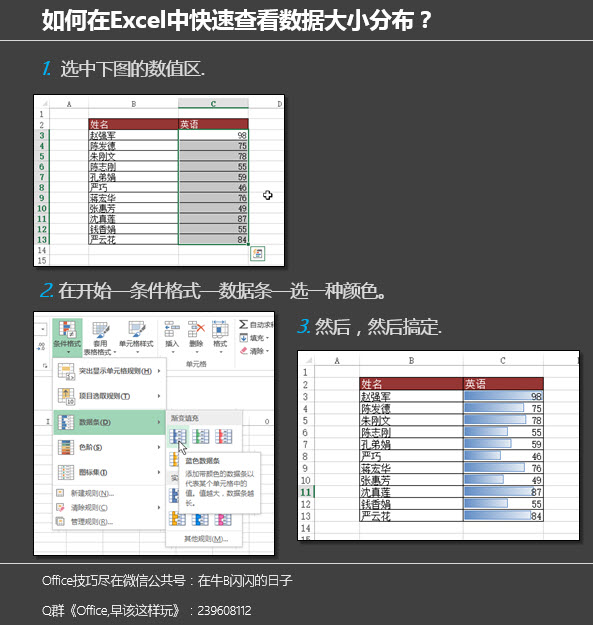This screenshot has height=625, width=593.
Task: Open the 数据条(D) menu item
Action: tap(109, 422)
